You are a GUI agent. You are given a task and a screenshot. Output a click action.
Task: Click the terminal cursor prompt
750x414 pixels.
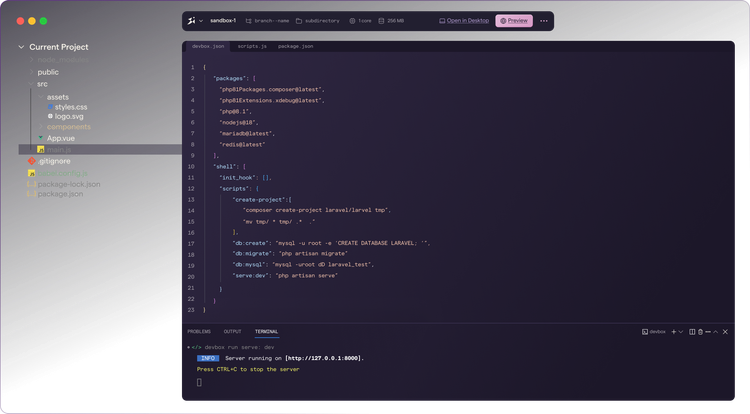pos(199,382)
